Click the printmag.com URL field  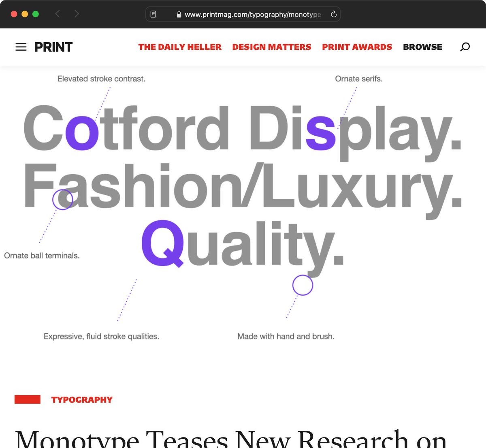(x=243, y=14)
